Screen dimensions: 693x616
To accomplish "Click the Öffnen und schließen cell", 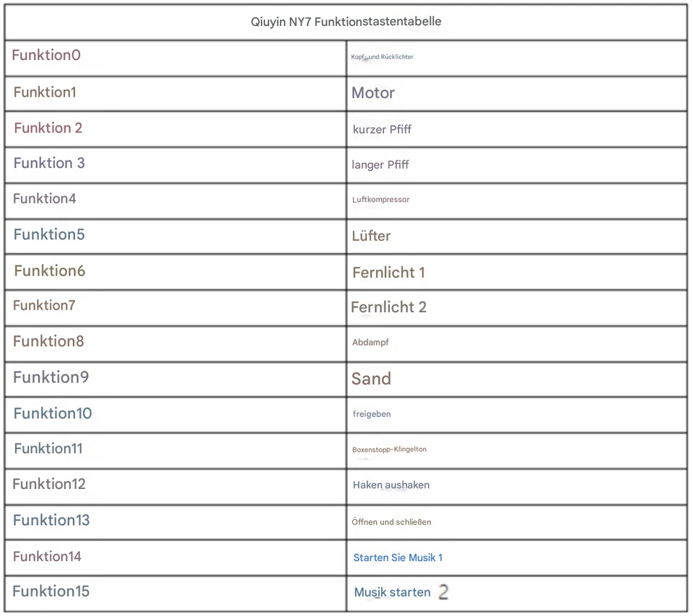I will 391,522.
